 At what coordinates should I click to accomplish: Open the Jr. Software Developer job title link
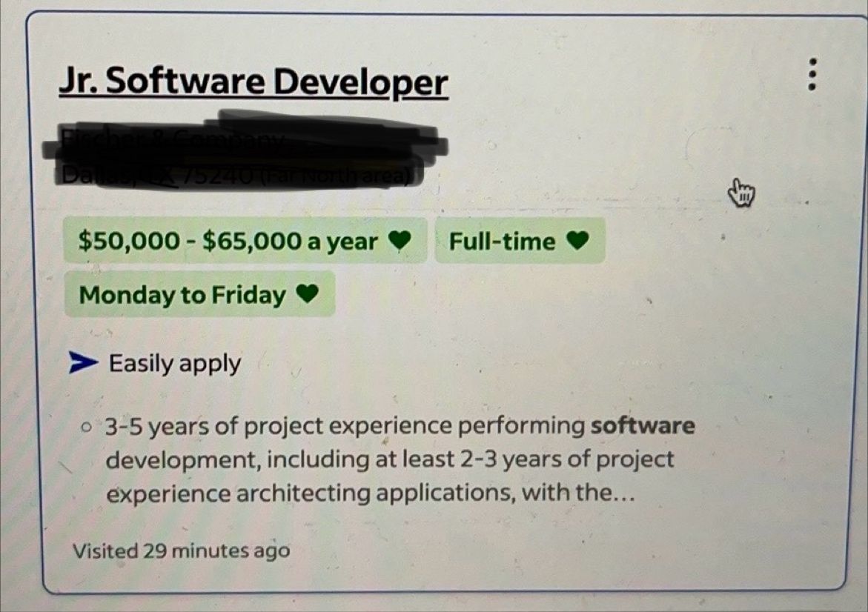click(254, 83)
